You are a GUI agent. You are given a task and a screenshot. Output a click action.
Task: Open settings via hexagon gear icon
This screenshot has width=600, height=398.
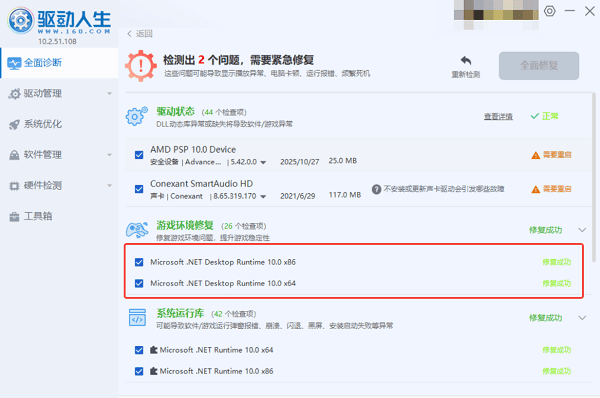coord(549,11)
